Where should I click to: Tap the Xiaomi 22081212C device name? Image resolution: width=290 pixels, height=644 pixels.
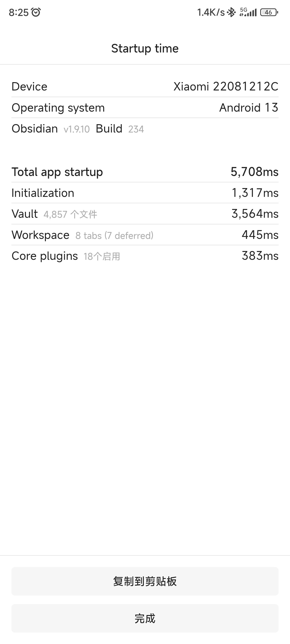click(x=226, y=86)
